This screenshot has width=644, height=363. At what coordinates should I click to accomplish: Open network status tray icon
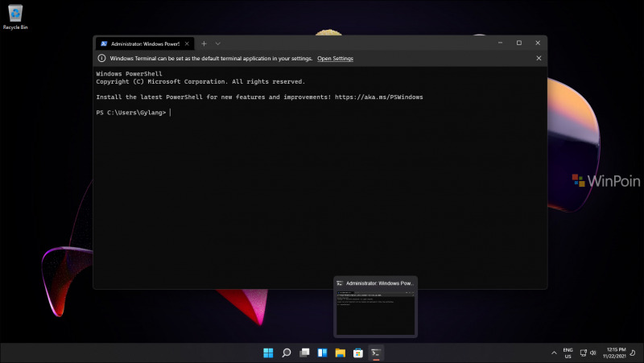[583, 353]
